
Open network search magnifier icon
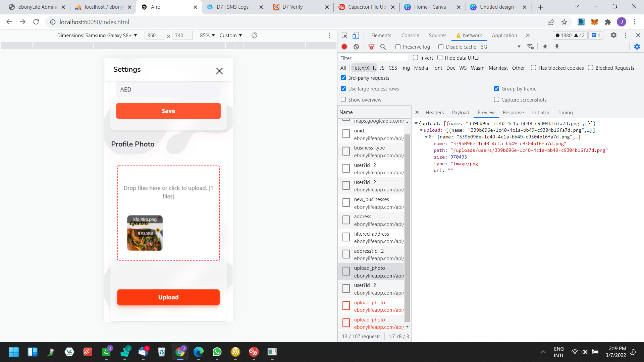click(383, 47)
